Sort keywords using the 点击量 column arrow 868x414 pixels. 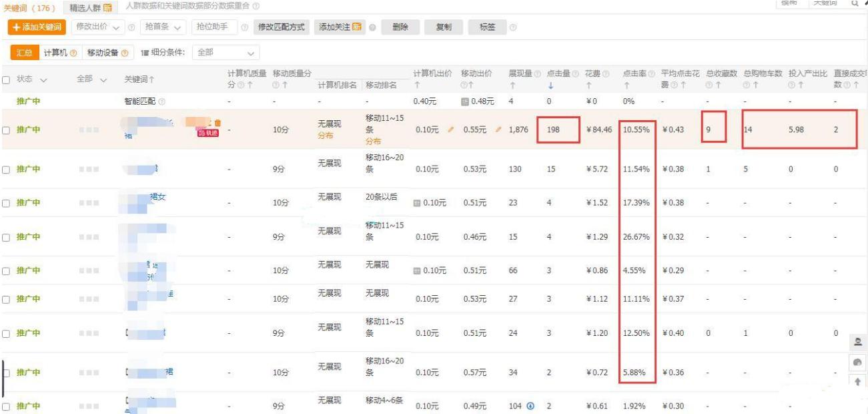[551, 85]
